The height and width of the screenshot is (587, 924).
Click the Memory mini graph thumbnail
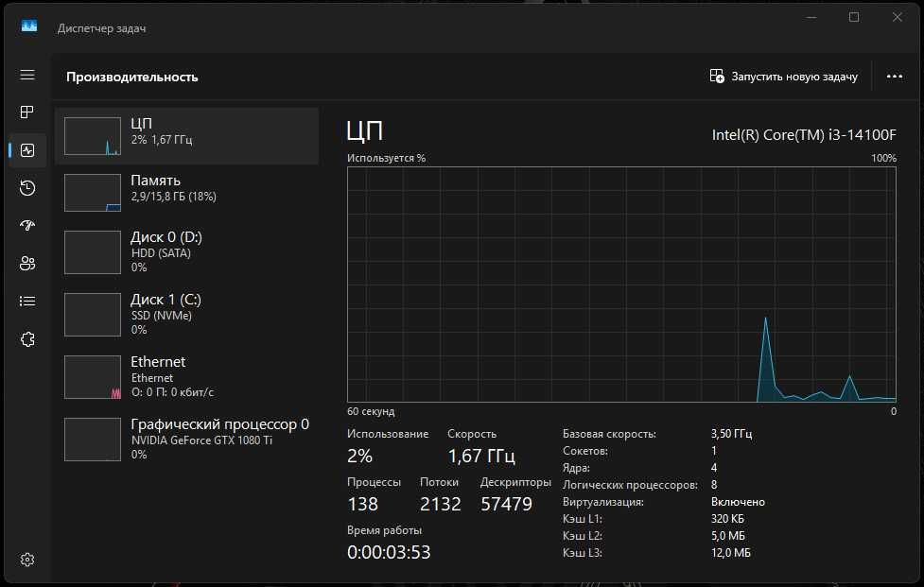(x=93, y=193)
